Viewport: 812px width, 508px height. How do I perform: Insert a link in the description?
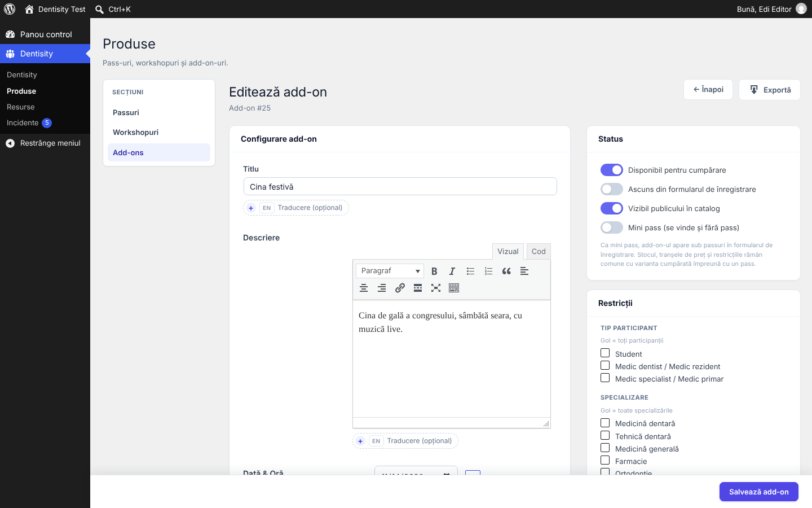click(400, 288)
